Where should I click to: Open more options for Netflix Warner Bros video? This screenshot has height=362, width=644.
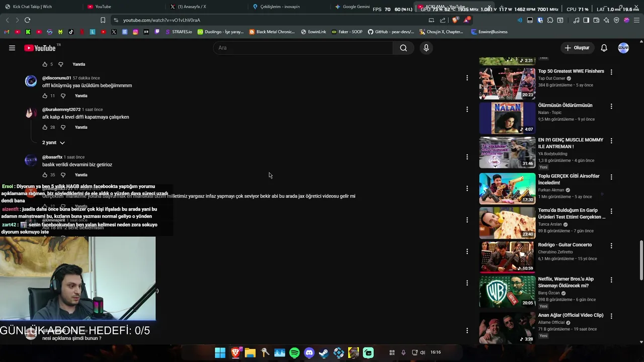(x=611, y=280)
